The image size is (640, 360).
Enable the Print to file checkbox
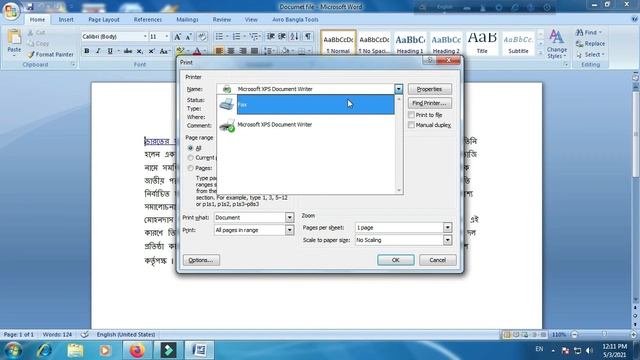[411, 115]
